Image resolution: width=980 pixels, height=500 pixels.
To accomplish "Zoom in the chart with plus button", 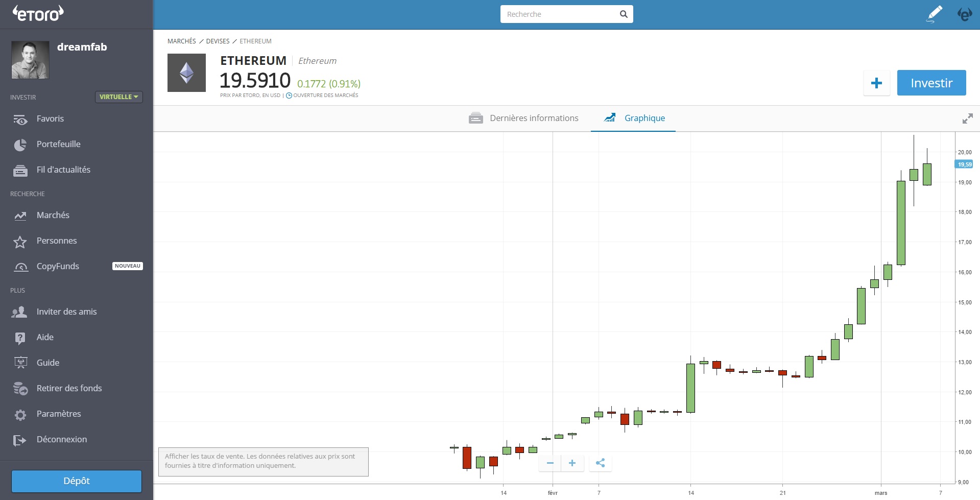I will click(x=572, y=463).
